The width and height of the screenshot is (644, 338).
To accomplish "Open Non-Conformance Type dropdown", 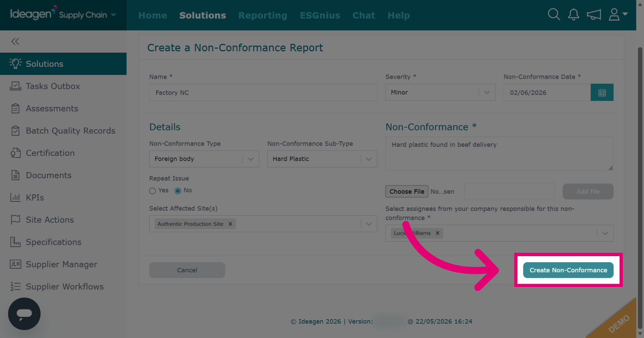I will (x=204, y=159).
